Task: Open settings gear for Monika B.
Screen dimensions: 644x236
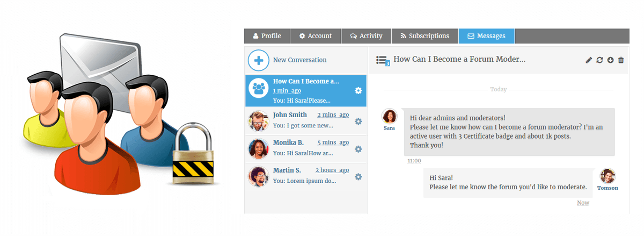Action: tap(358, 149)
